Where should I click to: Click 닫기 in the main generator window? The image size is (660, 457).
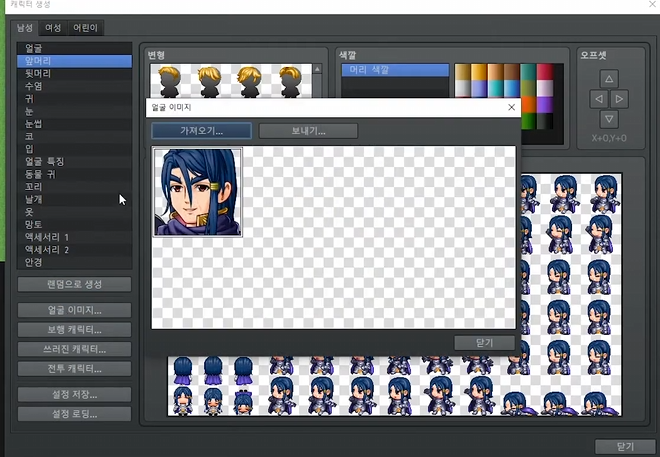coord(625,447)
